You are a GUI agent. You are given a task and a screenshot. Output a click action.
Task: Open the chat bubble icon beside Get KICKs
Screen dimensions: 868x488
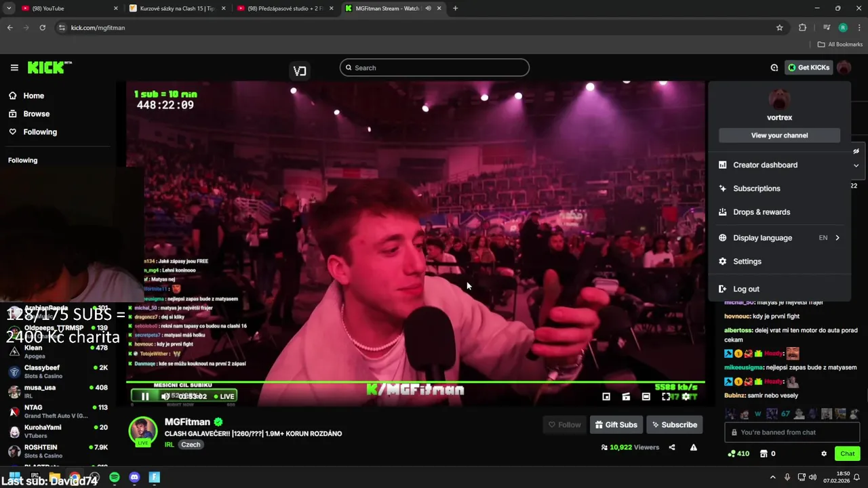[x=774, y=67]
